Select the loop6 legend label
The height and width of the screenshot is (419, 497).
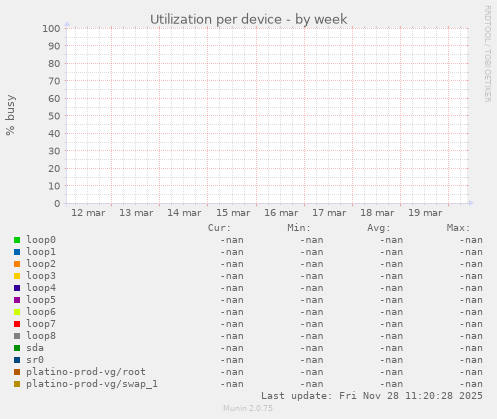click(41, 312)
